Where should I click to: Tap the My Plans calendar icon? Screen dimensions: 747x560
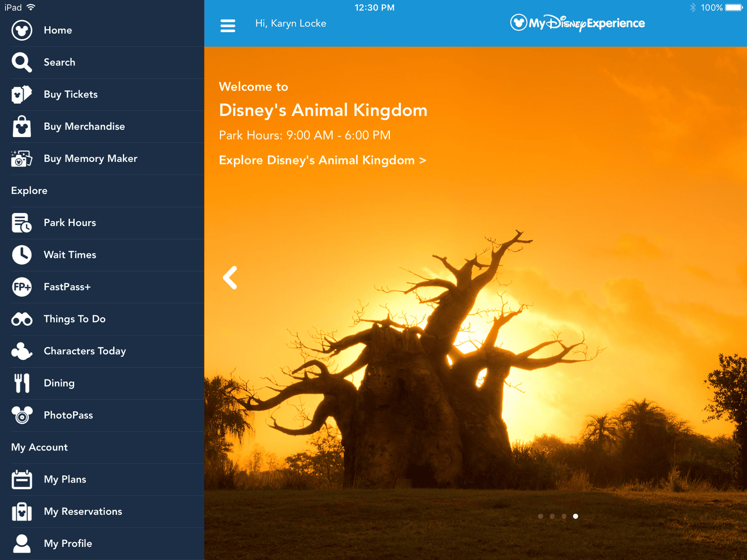(x=21, y=479)
